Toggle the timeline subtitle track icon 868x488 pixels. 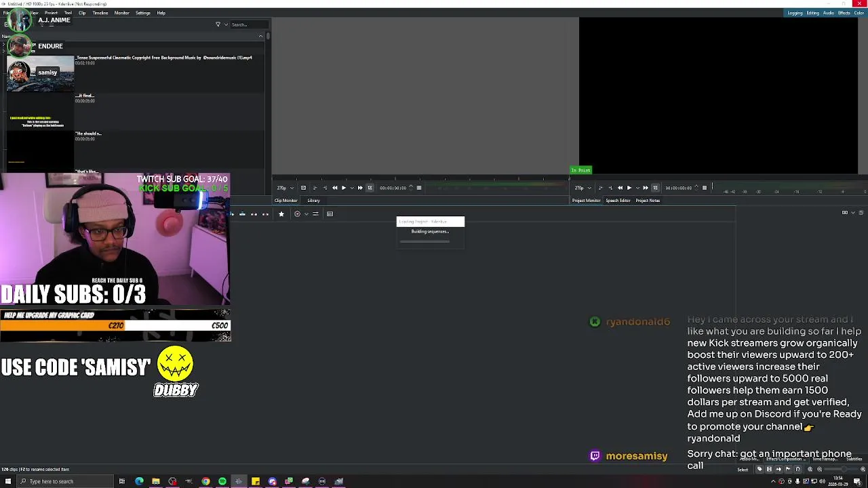point(330,214)
